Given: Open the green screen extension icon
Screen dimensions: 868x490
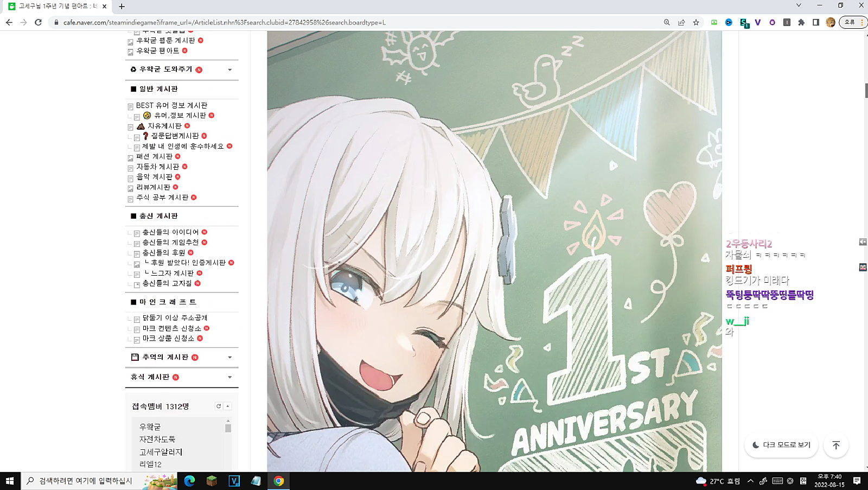Looking at the screenshot, I should 714,22.
